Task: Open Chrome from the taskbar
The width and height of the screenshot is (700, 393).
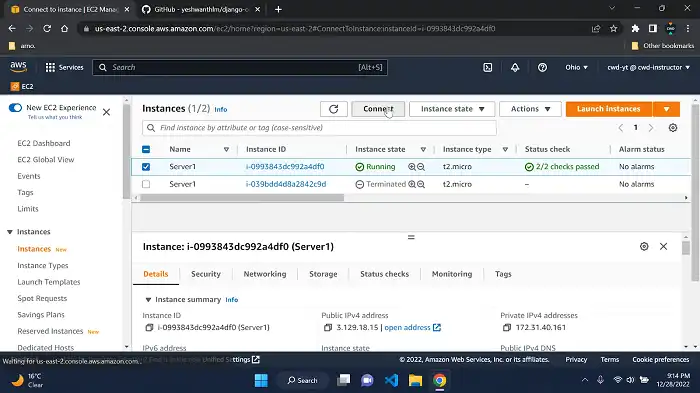Action: pyautogui.click(x=439, y=380)
